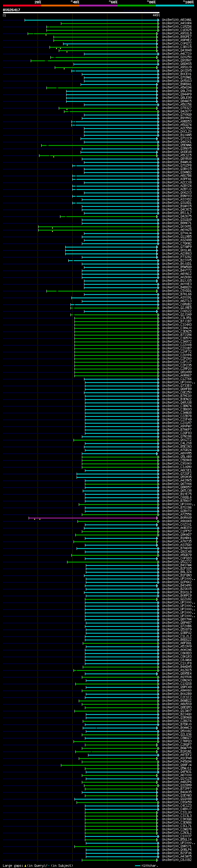
Task: Click the cyan ~100% identity legend bar
Action: 175,6
